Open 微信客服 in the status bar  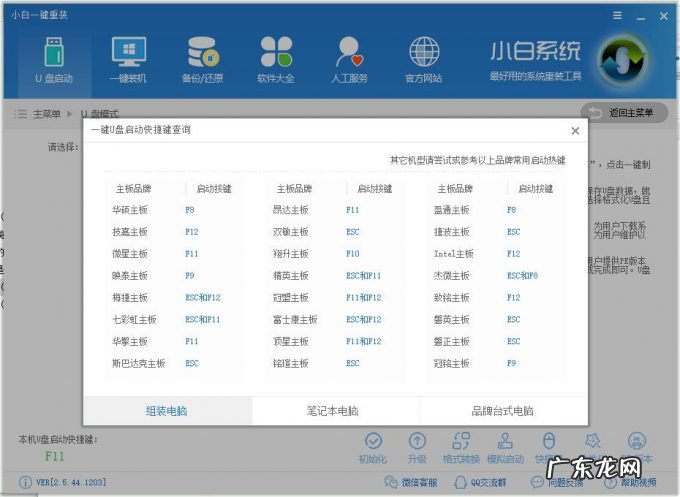pyautogui.click(x=411, y=482)
